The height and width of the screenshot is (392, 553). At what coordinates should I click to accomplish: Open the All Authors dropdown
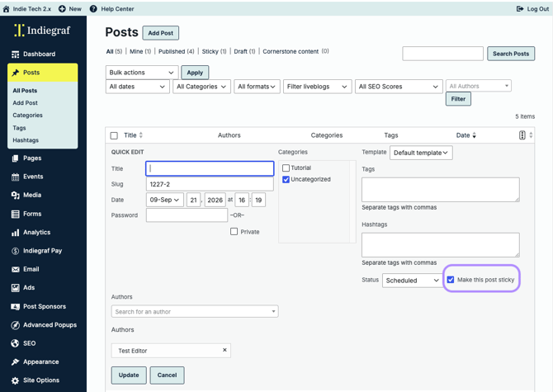(x=479, y=86)
